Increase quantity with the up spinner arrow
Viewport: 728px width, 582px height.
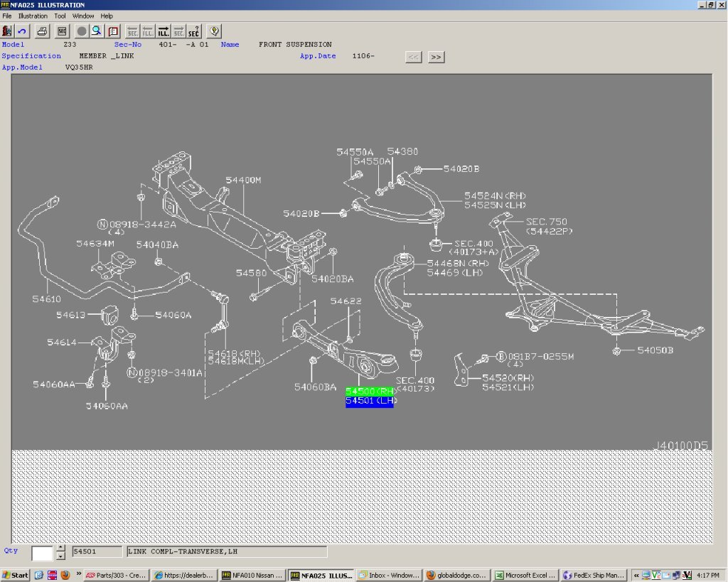click(61, 549)
